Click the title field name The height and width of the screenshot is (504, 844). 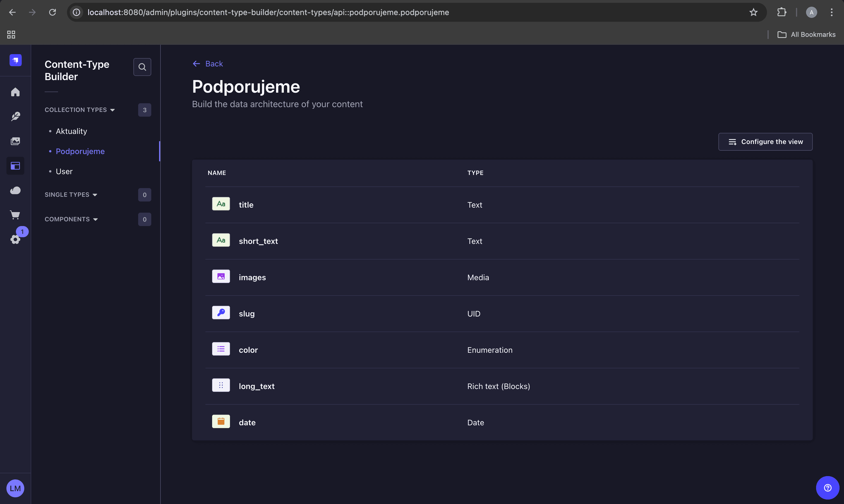tap(246, 205)
